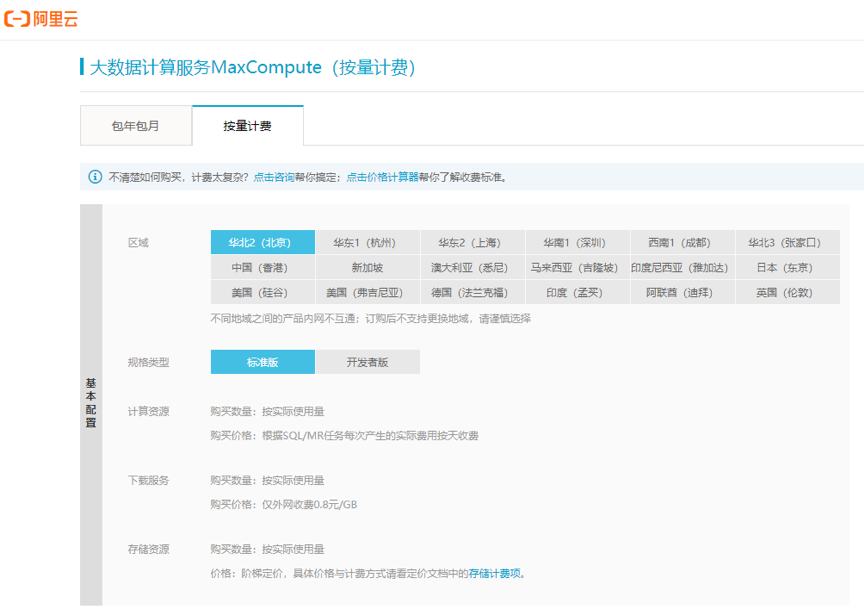Pick region 阿联酋（迪拜）
Image resolution: width=864 pixels, height=616 pixels.
click(683, 292)
